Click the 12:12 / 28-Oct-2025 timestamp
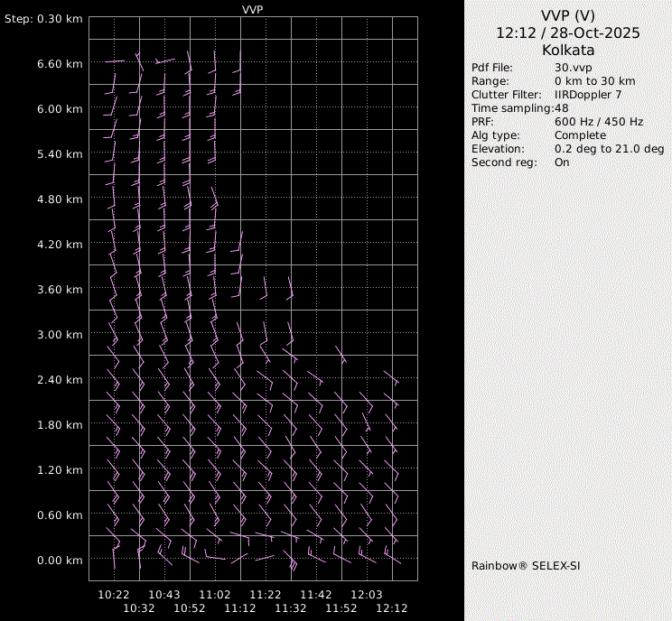This screenshot has width=672, height=621. click(x=567, y=33)
